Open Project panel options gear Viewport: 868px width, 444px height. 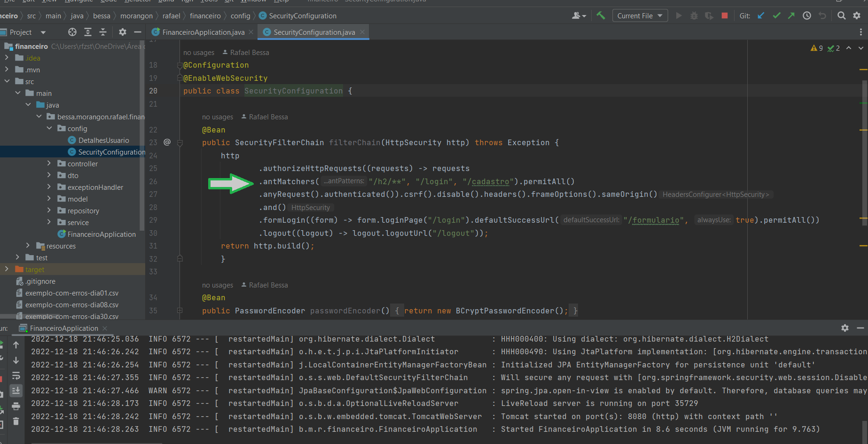pos(123,32)
